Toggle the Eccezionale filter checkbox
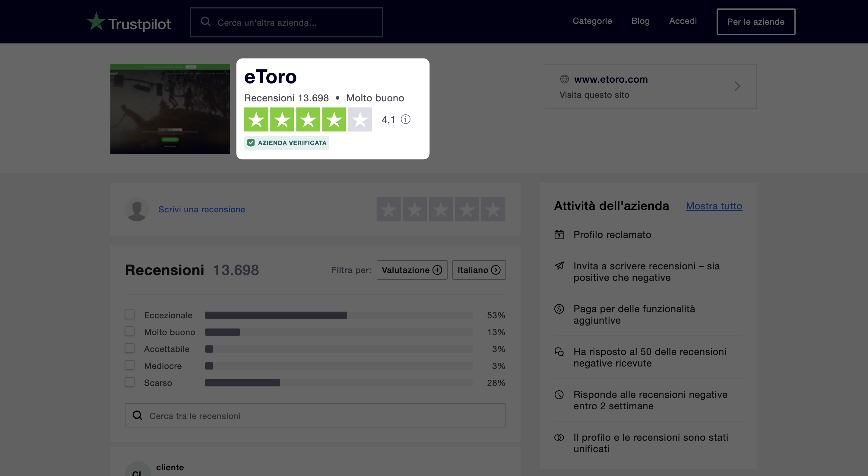 130,315
